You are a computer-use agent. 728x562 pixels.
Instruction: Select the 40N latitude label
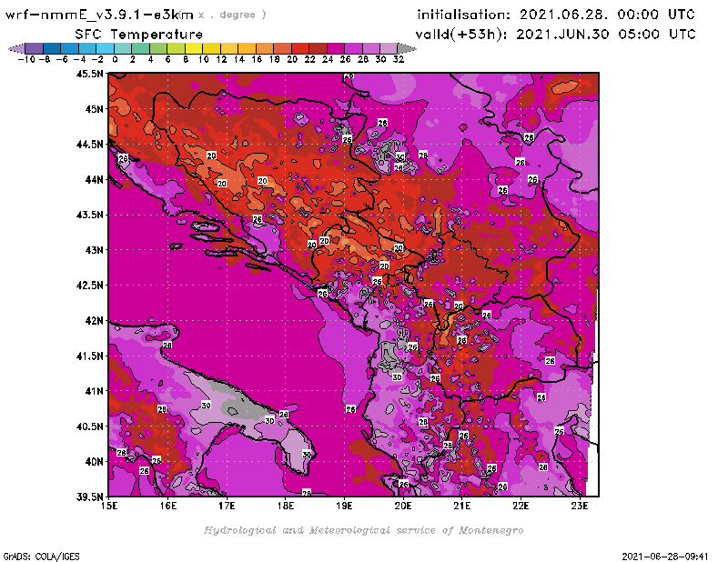(94, 462)
